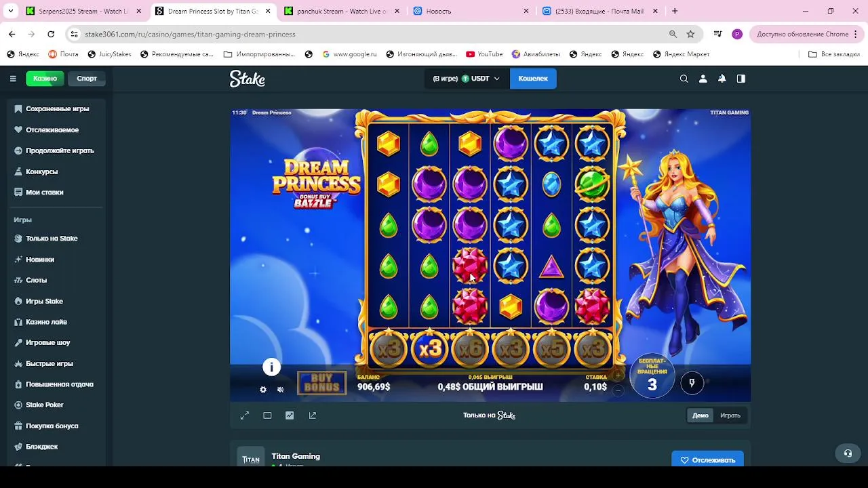The width and height of the screenshot is (868, 488).
Task: Open user profile icon
Action: click(703, 79)
